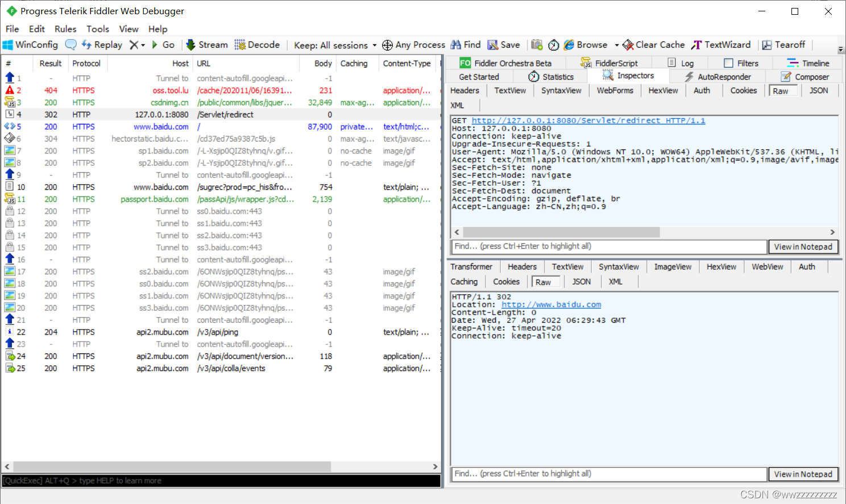Click the timer stopwatch icon

pos(554,45)
